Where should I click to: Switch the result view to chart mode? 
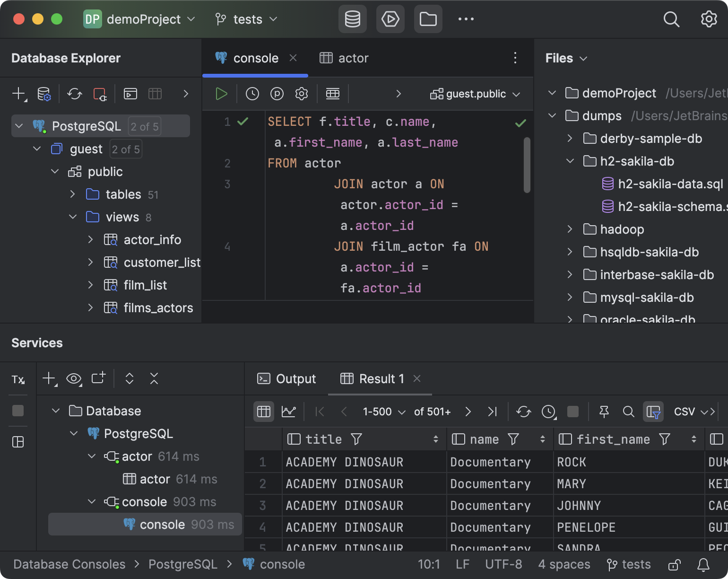click(x=289, y=412)
